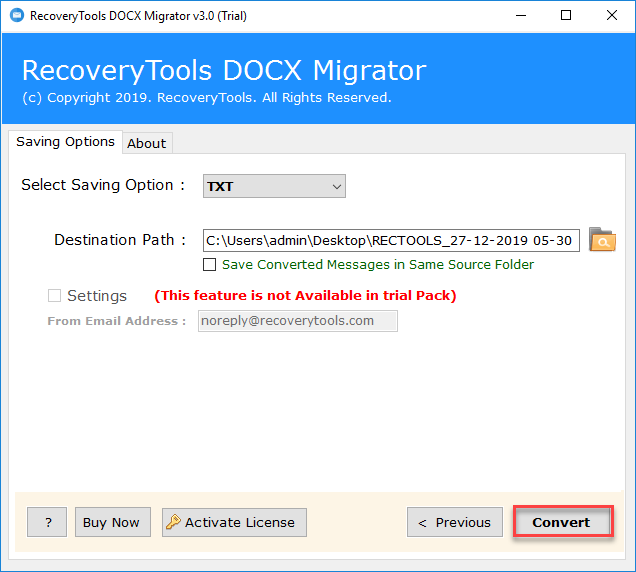
Task: Click the From Email Address field
Action: (298, 321)
